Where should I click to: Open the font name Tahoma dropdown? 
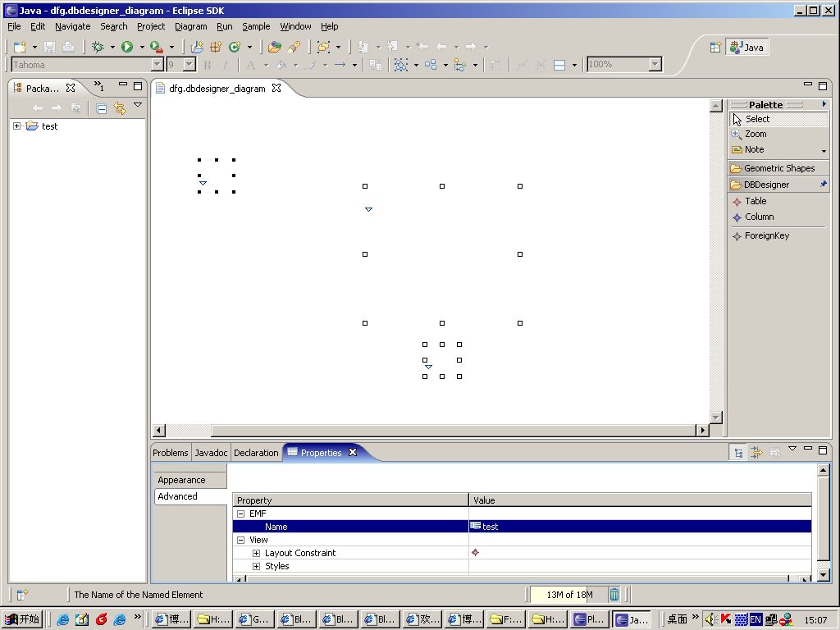click(x=157, y=65)
